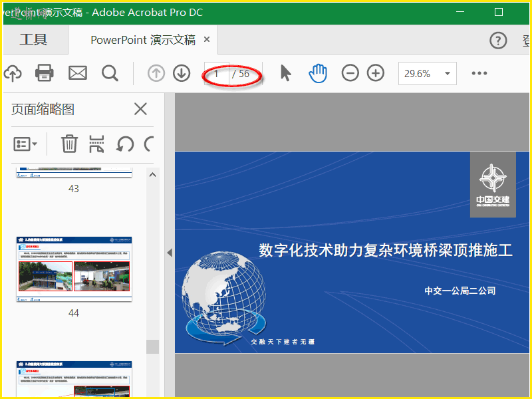Select the partially visible page 45 thumbnail

tap(74, 379)
